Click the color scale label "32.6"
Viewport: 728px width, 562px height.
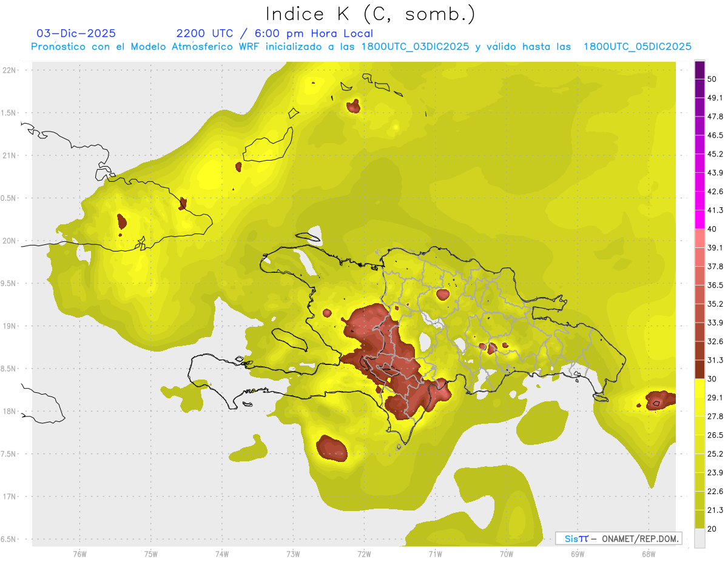point(715,341)
